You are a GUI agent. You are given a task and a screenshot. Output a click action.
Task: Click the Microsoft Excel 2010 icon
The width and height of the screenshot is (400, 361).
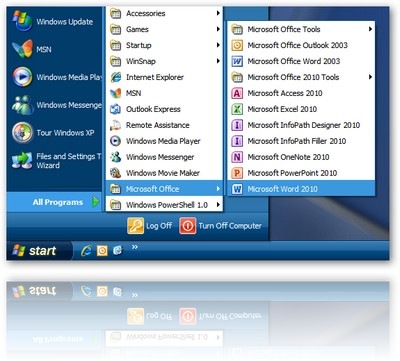point(237,109)
